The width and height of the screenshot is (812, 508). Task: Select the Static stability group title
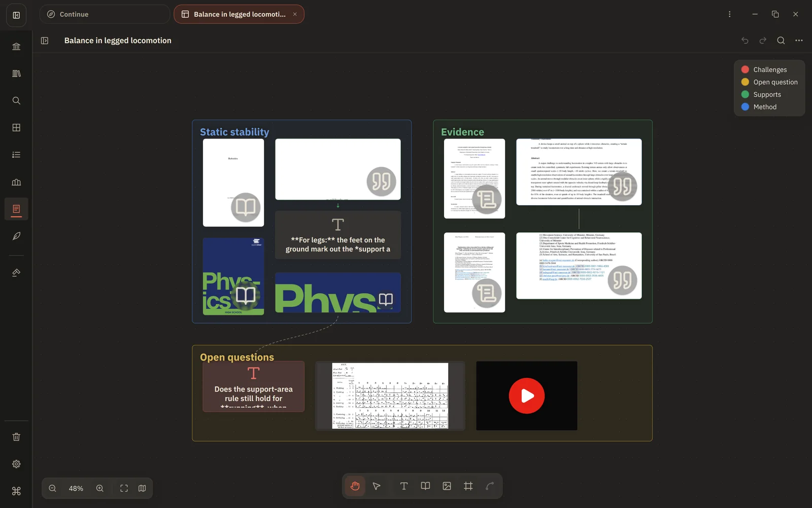[234, 132]
